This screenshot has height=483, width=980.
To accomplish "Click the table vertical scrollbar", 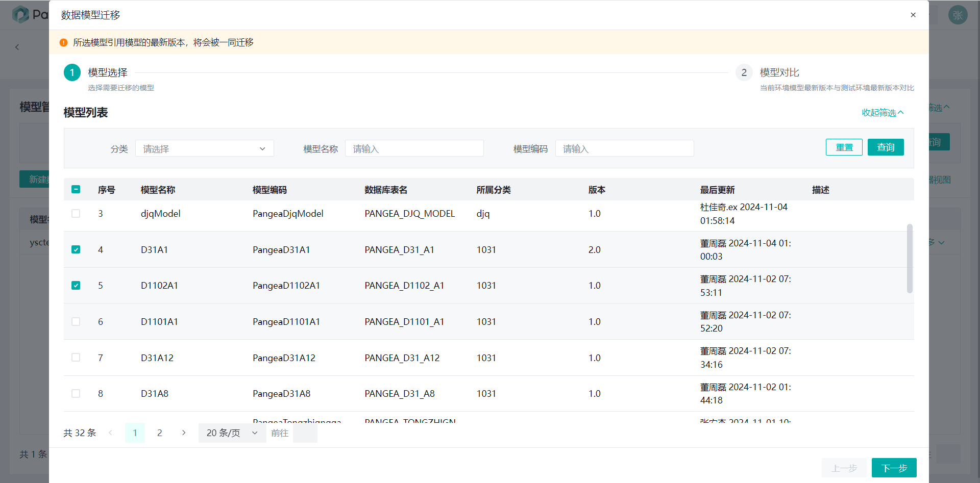I will tap(910, 258).
